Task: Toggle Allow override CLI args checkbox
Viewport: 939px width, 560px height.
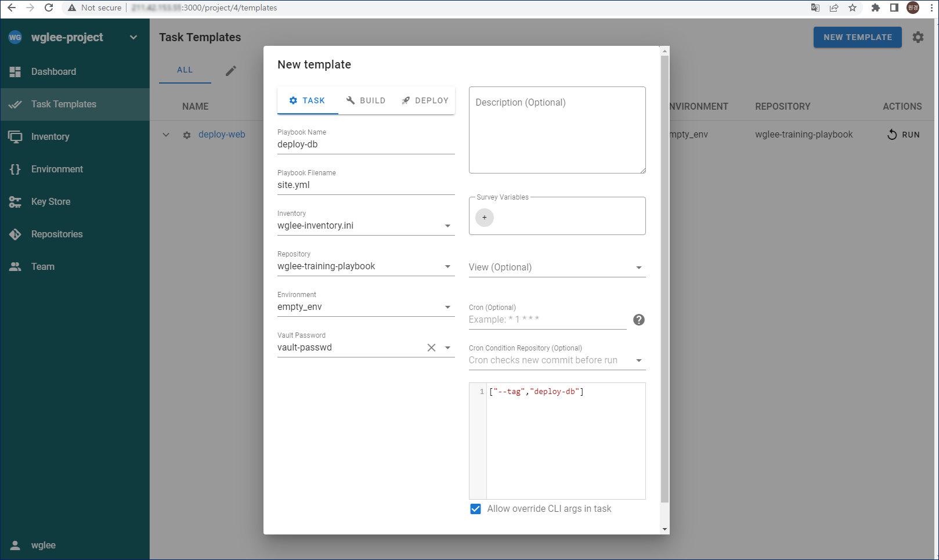Action: (x=475, y=509)
